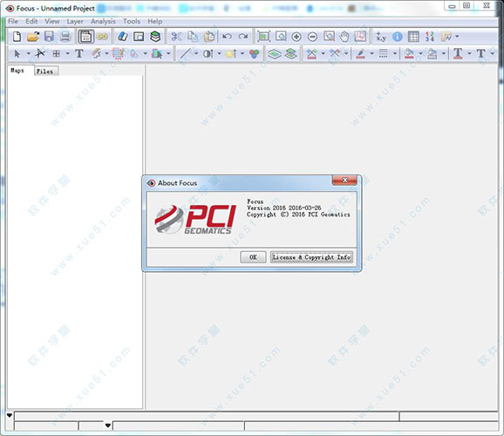Viewport: 504px width, 436px height.
Task: Toggle the Maps and Files control panel
Action: (x=85, y=37)
